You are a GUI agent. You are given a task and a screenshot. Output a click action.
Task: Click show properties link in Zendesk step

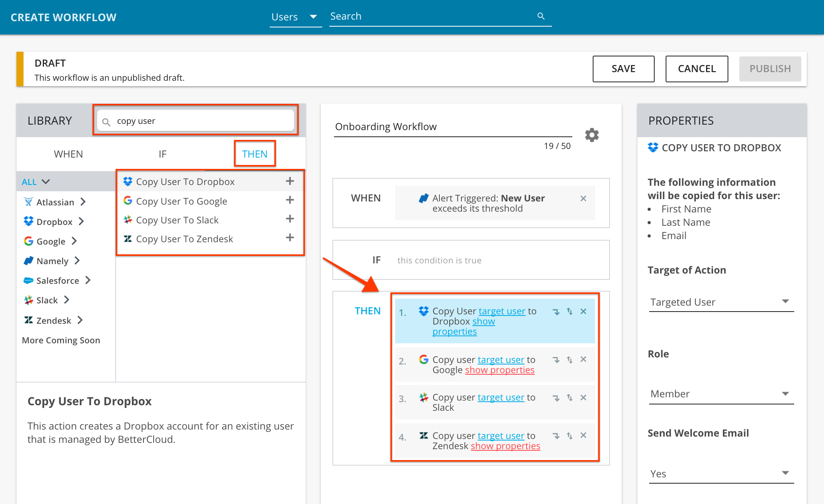point(505,446)
